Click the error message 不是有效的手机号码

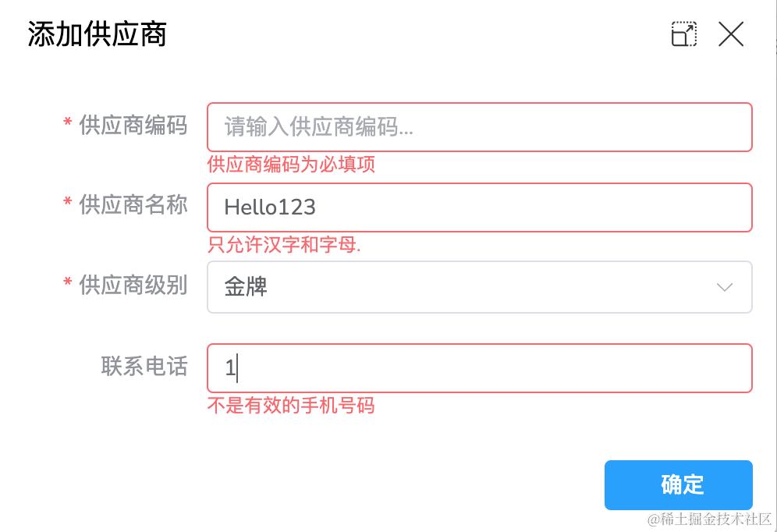point(290,406)
